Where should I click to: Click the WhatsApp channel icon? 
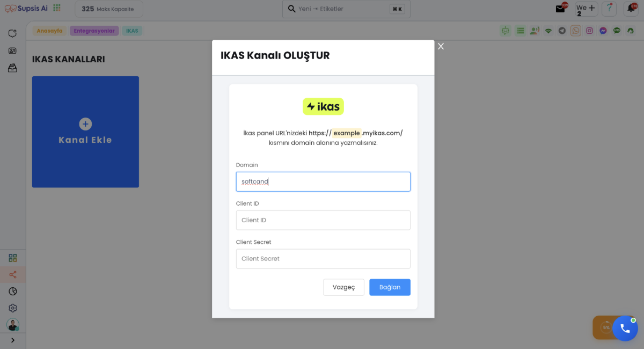pos(576,31)
